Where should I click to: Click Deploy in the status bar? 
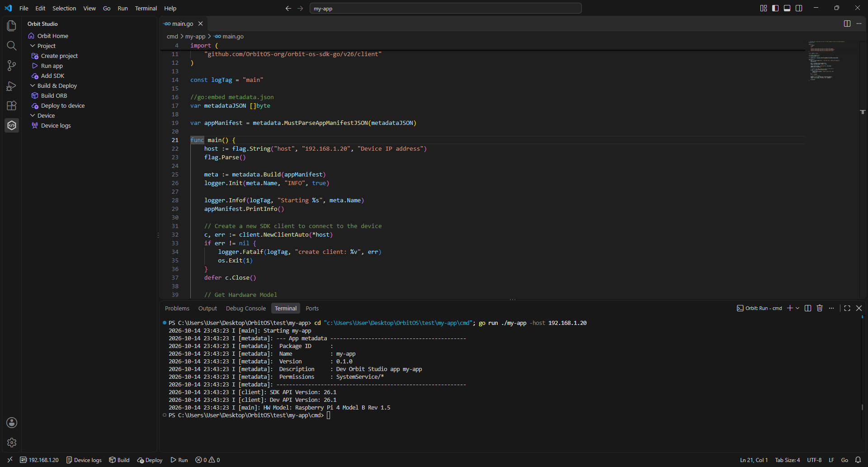click(x=150, y=460)
